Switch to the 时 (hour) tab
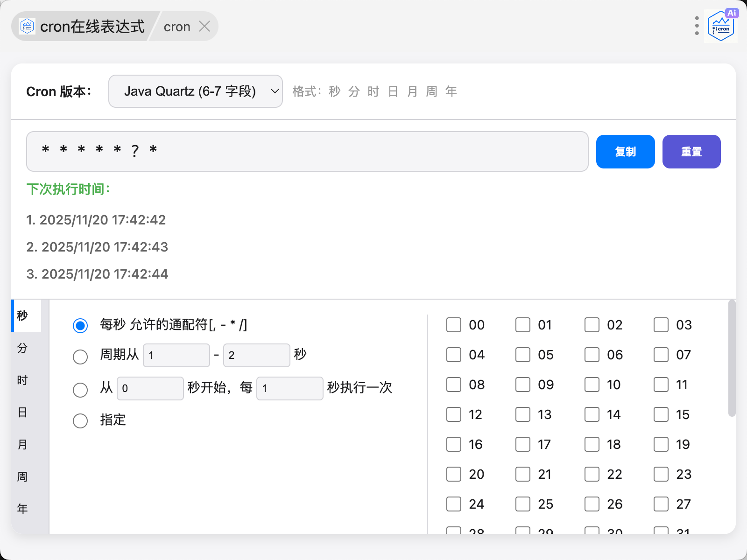This screenshot has width=747, height=560. point(22,380)
